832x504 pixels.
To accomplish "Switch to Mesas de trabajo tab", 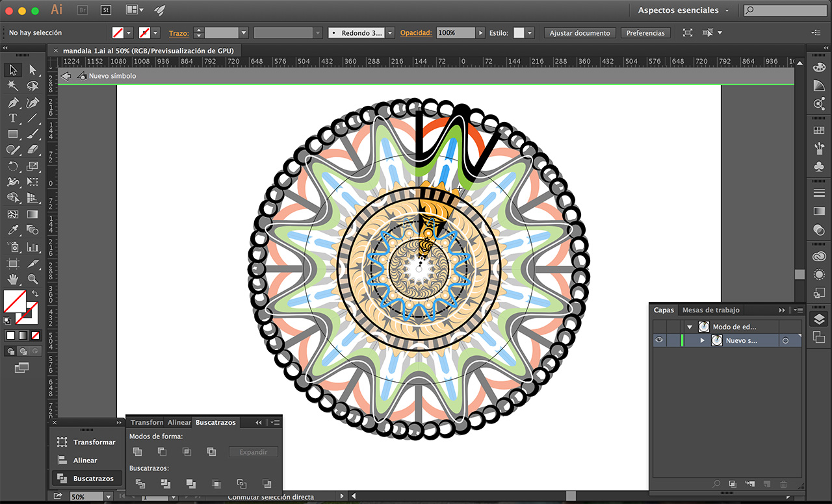I will click(x=710, y=310).
